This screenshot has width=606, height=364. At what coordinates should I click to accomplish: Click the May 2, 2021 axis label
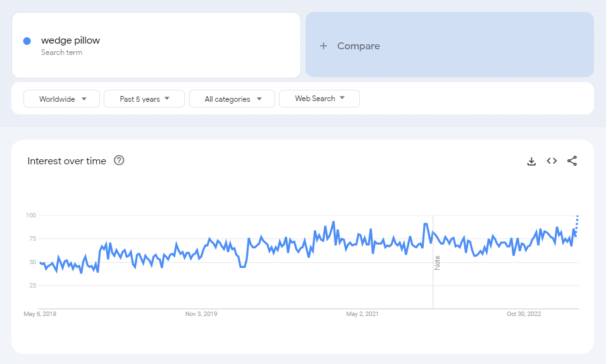coord(361,313)
